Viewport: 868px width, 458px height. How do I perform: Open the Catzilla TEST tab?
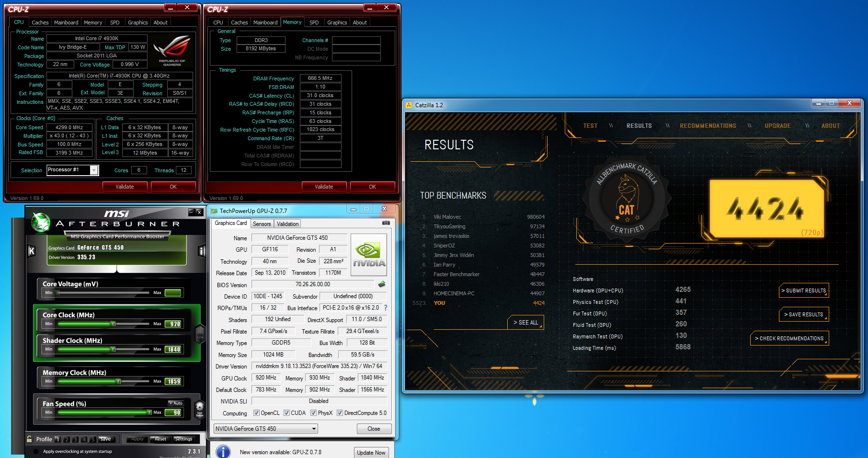pyautogui.click(x=590, y=126)
